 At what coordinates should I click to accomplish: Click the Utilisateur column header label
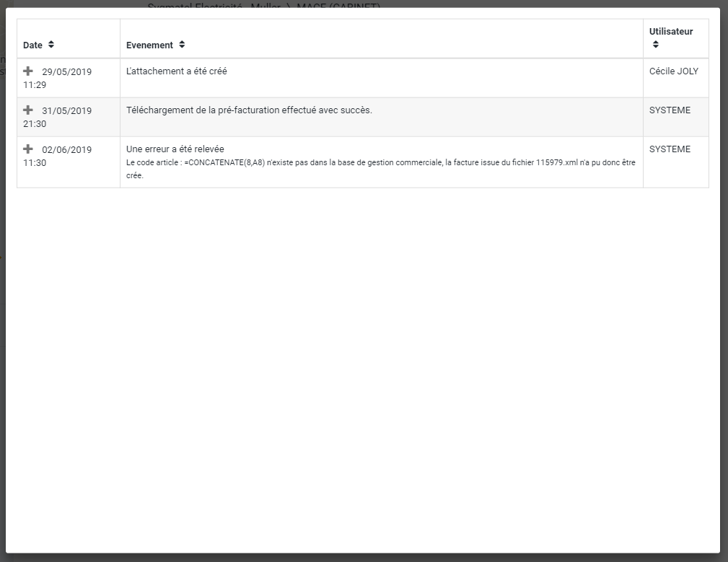671,32
